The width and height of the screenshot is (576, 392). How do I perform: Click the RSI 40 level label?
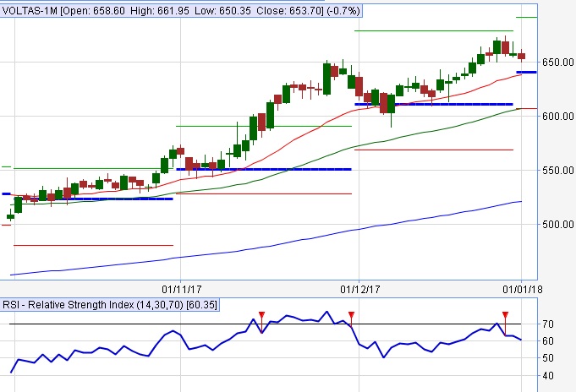coord(548,375)
